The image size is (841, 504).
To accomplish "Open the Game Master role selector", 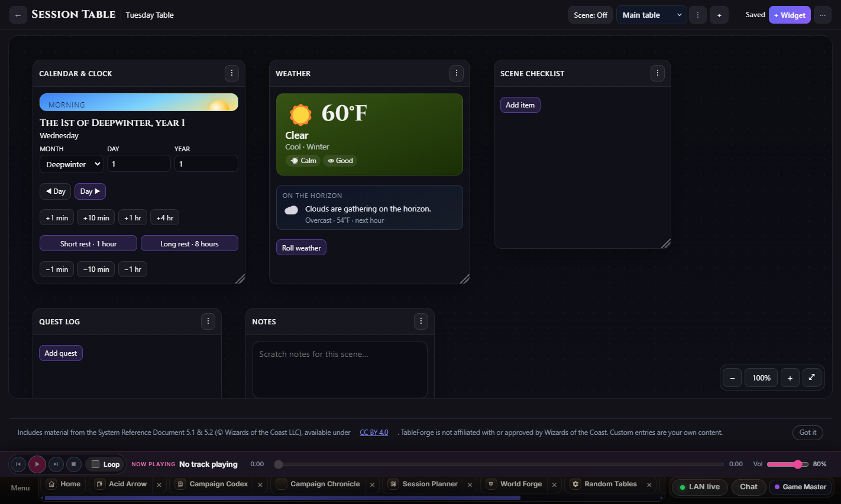I will pos(800,487).
